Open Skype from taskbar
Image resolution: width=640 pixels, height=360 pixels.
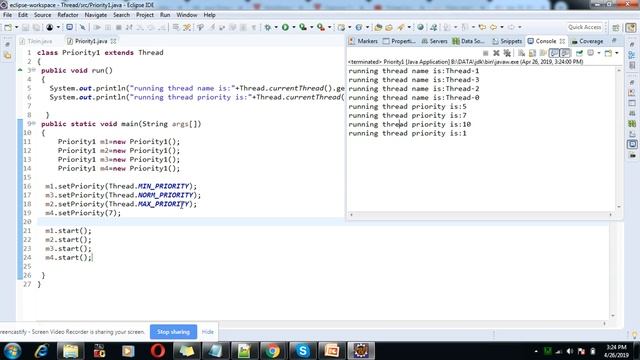[x=302, y=351]
